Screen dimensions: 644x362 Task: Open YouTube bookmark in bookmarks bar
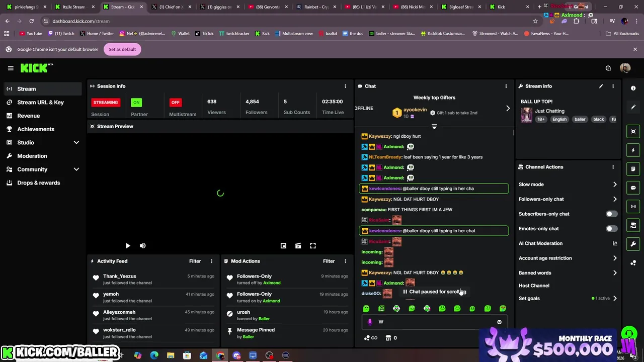(x=31, y=33)
